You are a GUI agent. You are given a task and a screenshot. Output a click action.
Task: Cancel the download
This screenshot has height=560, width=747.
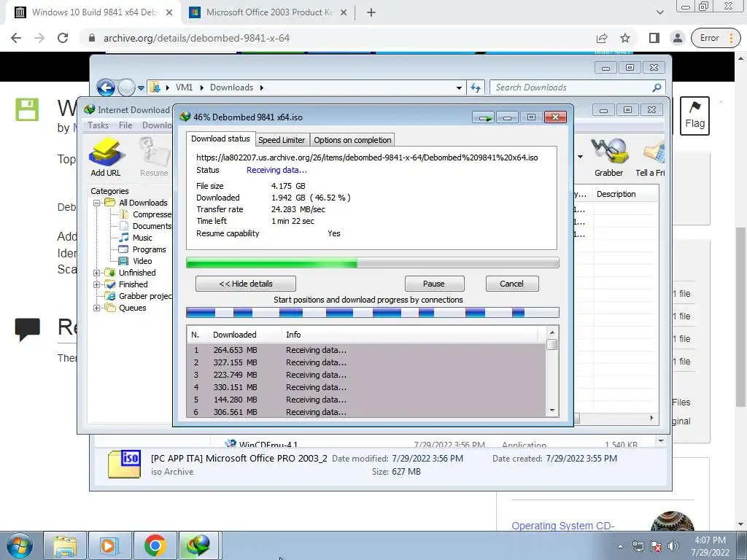pyautogui.click(x=511, y=284)
